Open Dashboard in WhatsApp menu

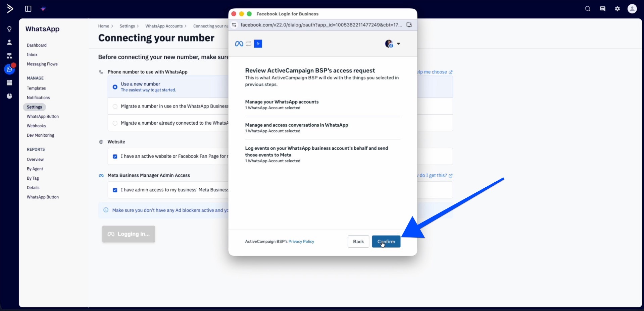(x=37, y=45)
